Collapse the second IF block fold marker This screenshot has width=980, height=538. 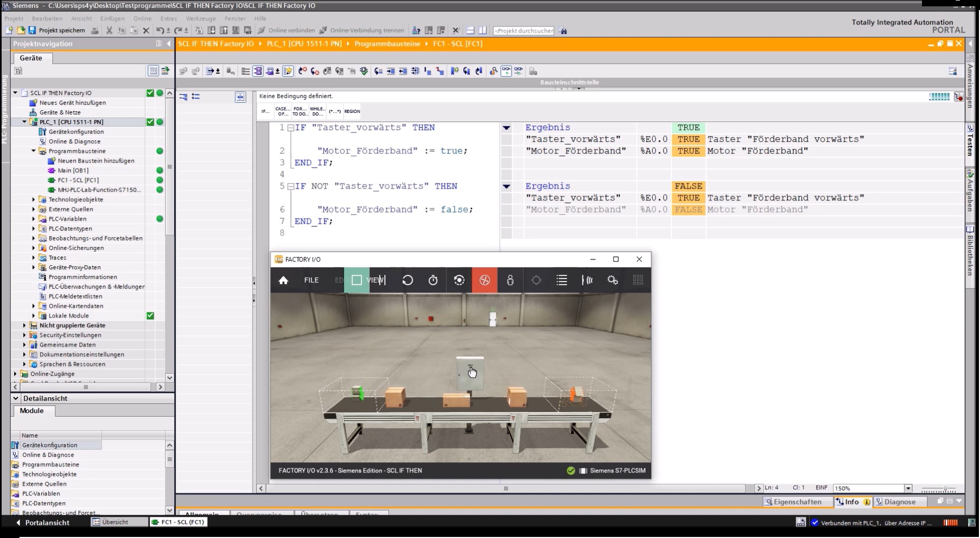click(291, 186)
